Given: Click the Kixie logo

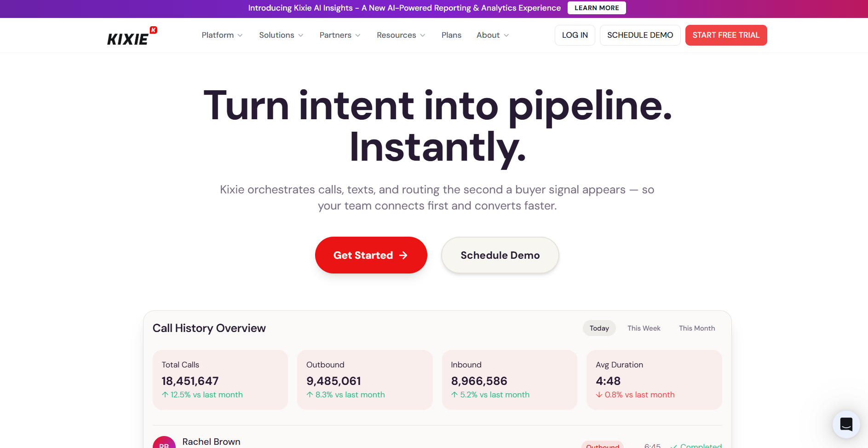Looking at the screenshot, I should 132,36.
